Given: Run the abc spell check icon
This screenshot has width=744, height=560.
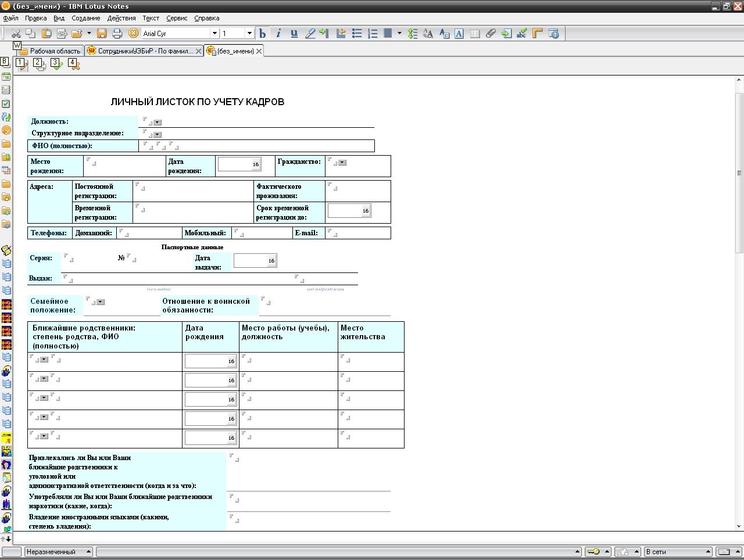Looking at the screenshot, I should click(x=521, y=34).
